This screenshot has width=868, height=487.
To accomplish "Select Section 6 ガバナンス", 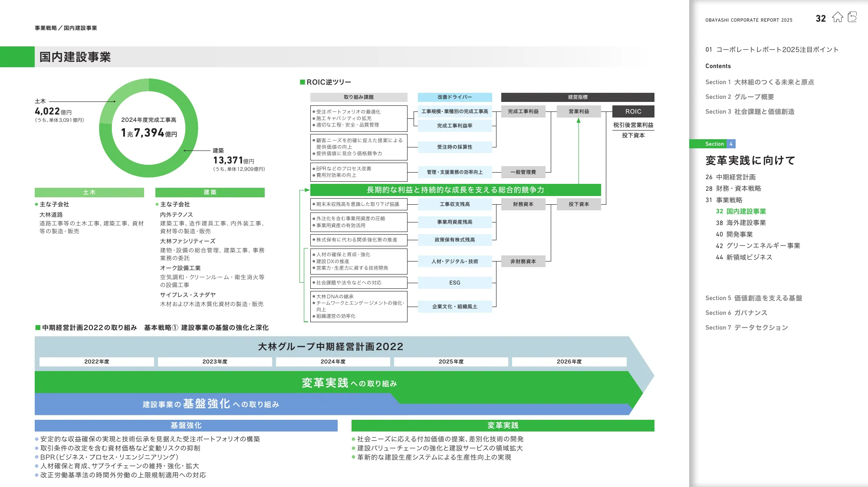I will click(736, 313).
